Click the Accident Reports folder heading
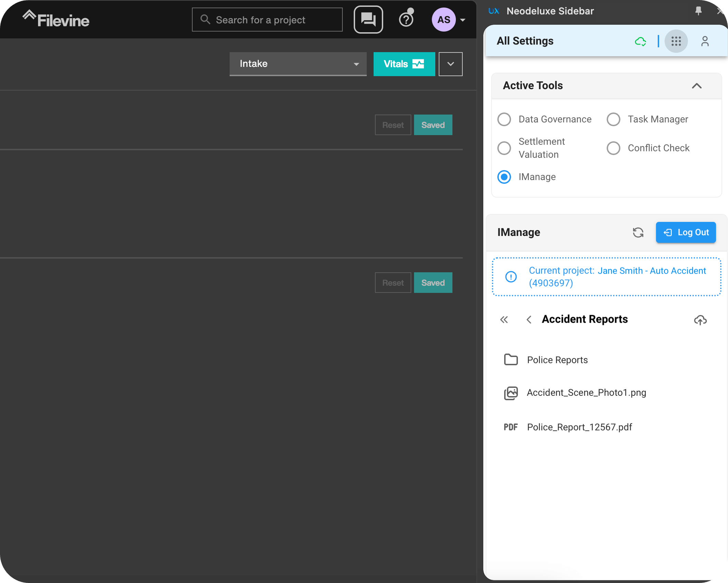This screenshot has height=583, width=728. (x=585, y=319)
